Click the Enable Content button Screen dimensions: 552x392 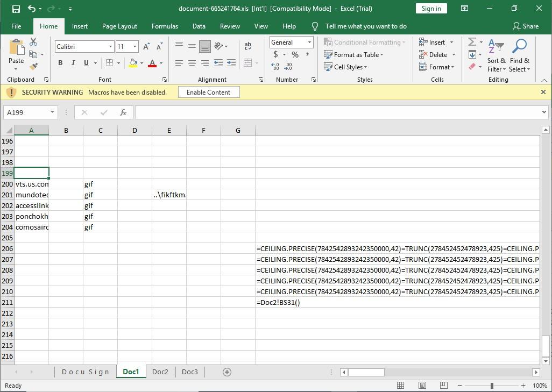pos(208,92)
